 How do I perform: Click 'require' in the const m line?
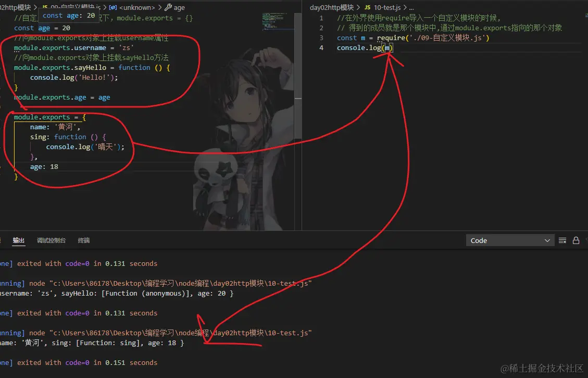[x=391, y=38]
